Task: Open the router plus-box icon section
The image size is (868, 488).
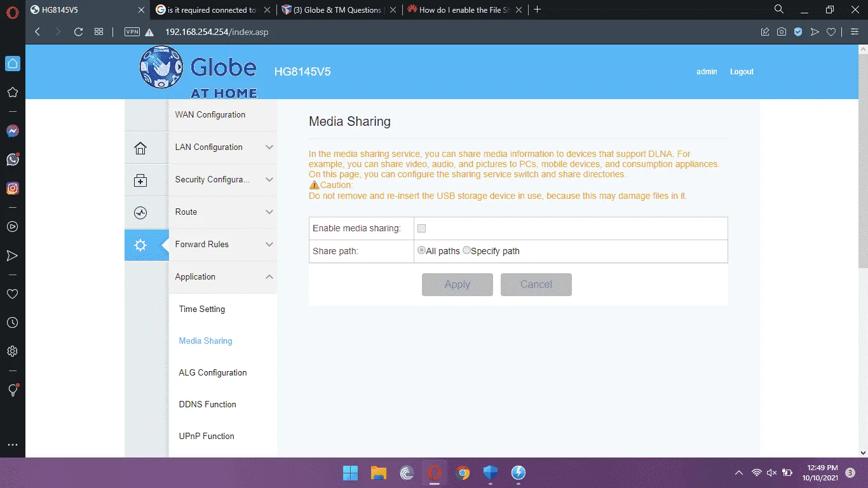Action: tap(140, 180)
